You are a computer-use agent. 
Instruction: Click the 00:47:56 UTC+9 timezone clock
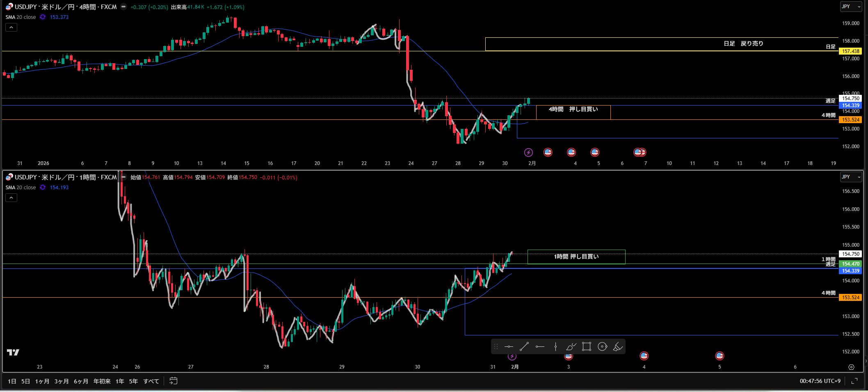(x=820, y=381)
